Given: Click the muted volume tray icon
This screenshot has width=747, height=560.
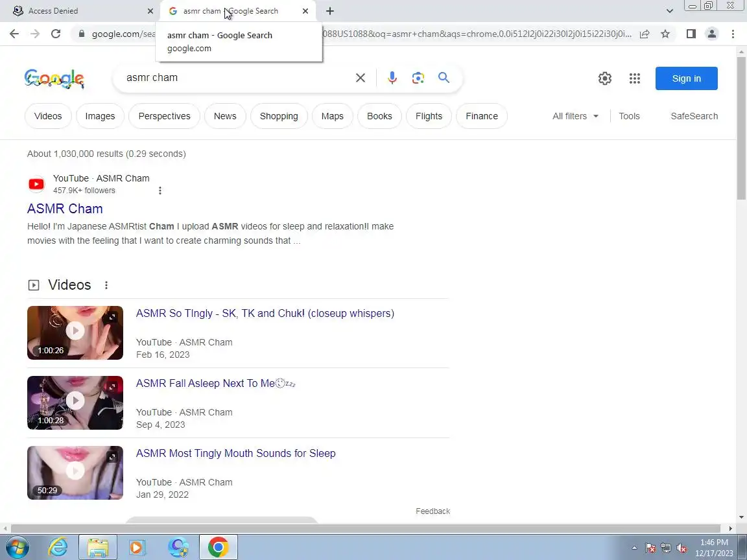Looking at the screenshot, I should [x=682, y=548].
